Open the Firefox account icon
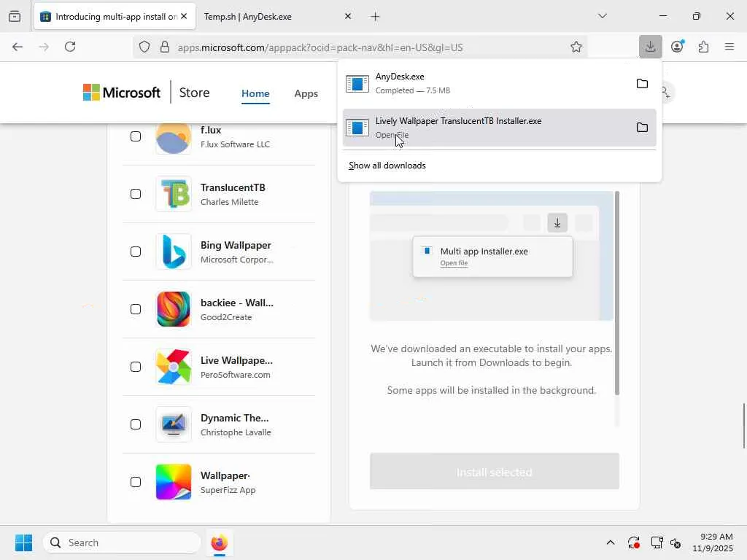This screenshot has width=747, height=560. (677, 47)
